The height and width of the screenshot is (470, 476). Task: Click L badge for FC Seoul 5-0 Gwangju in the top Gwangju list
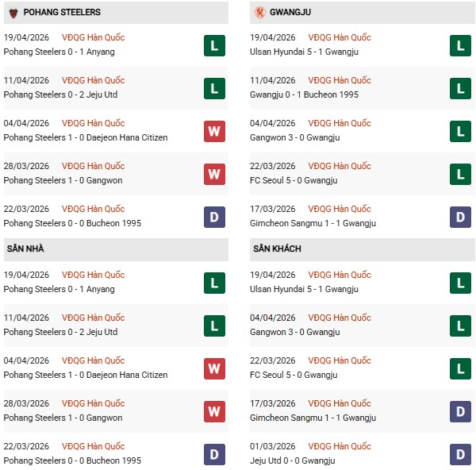(x=460, y=174)
